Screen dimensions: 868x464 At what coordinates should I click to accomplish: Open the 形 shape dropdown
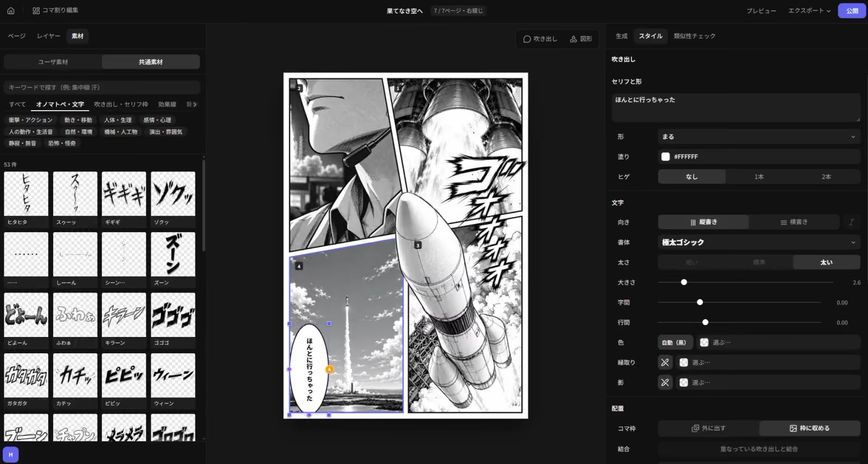click(x=759, y=137)
